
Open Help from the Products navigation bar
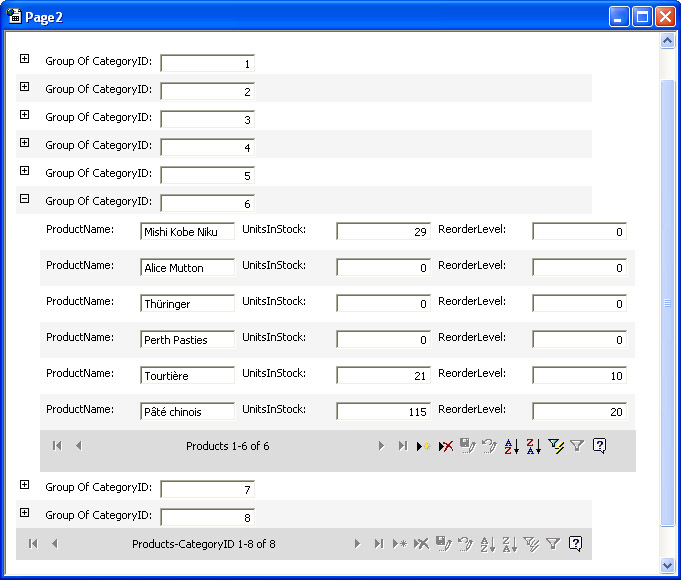tap(599, 446)
